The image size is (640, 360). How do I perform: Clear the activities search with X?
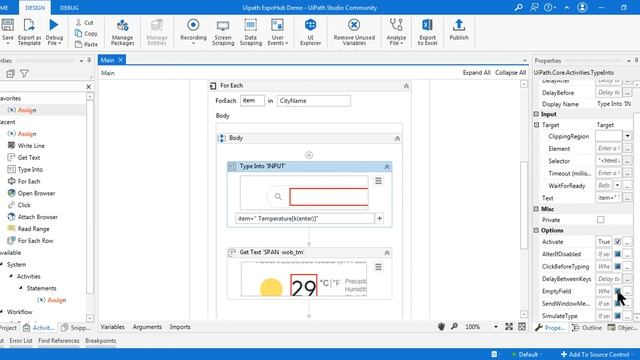pyautogui.click(x=89, y=87)
